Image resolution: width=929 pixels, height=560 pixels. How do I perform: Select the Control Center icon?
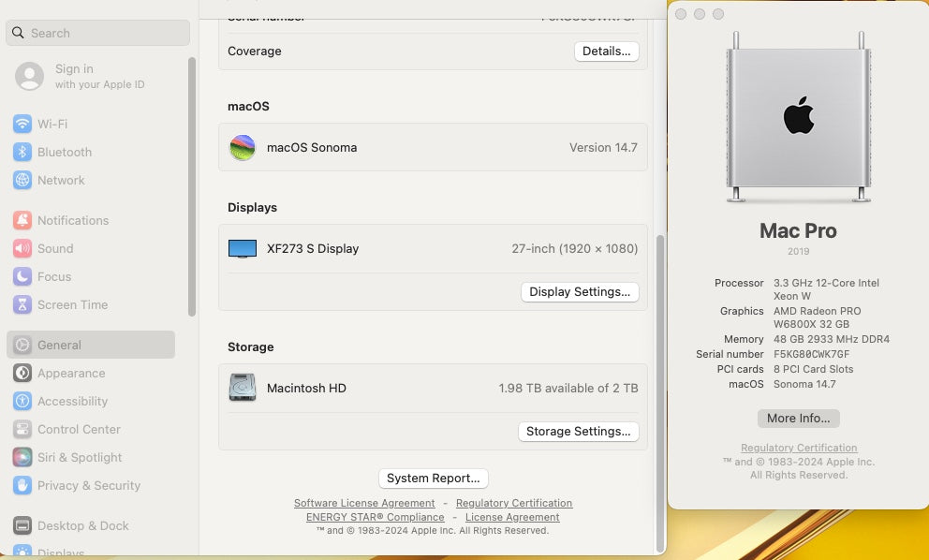tap(22, 429)
